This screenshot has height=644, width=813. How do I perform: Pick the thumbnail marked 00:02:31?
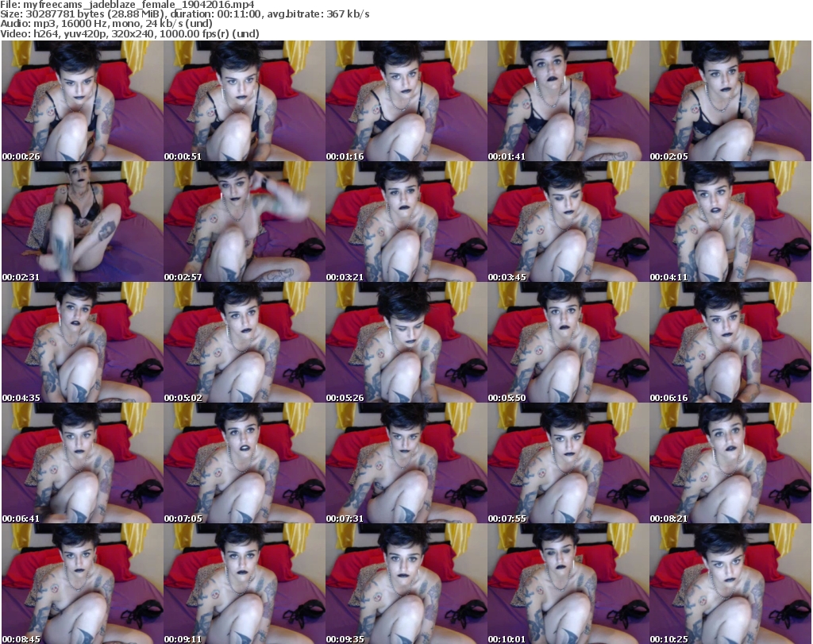[x=83, y=222]
